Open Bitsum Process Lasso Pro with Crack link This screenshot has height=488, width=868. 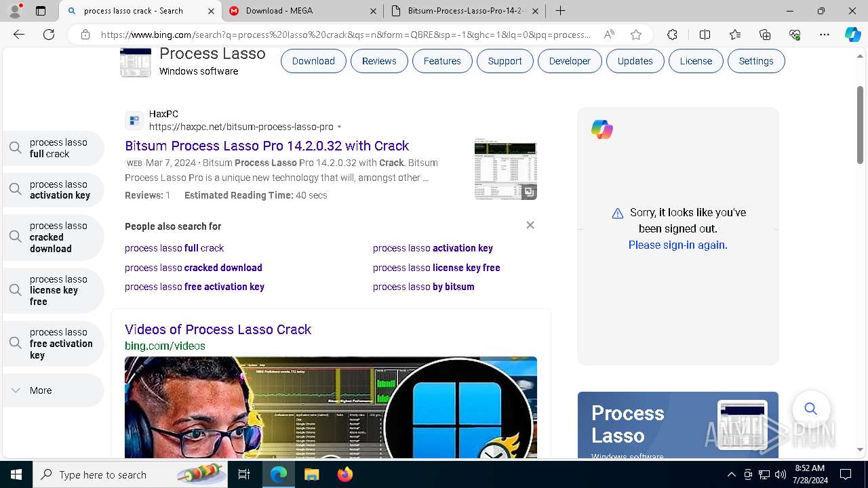pyautogui.click(x=267, y=146)
